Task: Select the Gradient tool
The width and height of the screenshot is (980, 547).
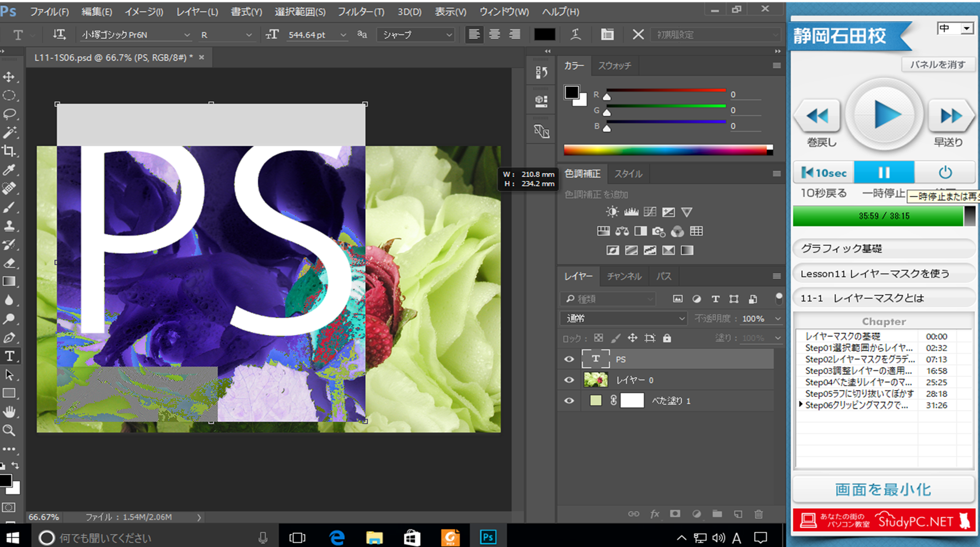Action: point(9,282)
